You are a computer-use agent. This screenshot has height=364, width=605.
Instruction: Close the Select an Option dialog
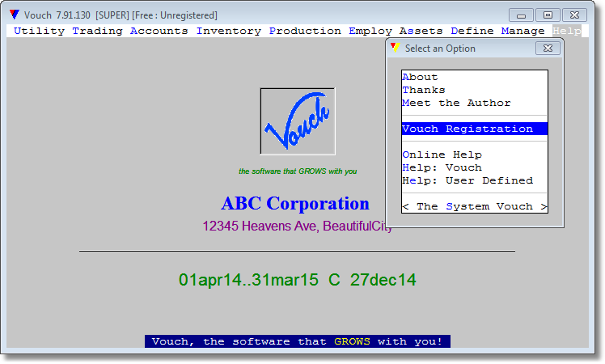[548, 49]
